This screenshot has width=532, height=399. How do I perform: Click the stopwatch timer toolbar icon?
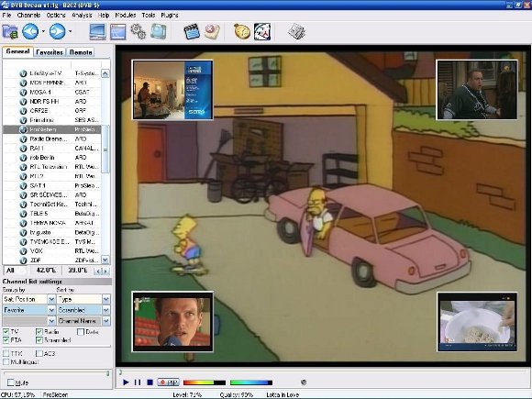(x=242, y=32)
